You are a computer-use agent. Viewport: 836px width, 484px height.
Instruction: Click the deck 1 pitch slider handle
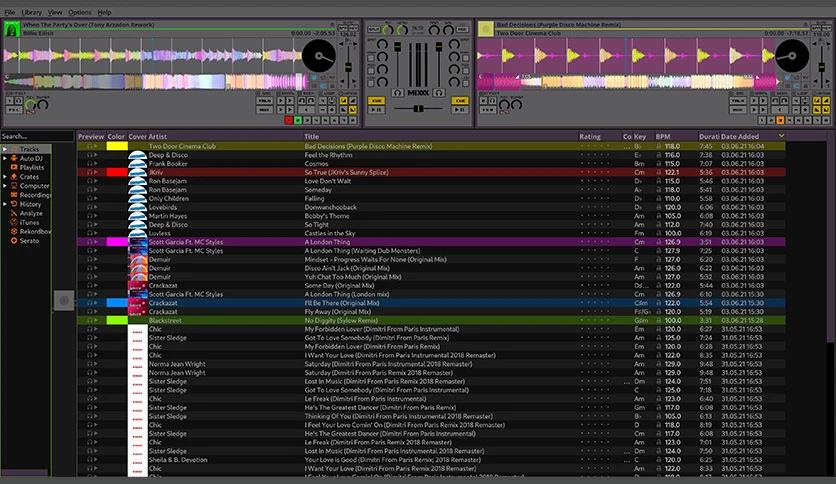coord(348,67)
